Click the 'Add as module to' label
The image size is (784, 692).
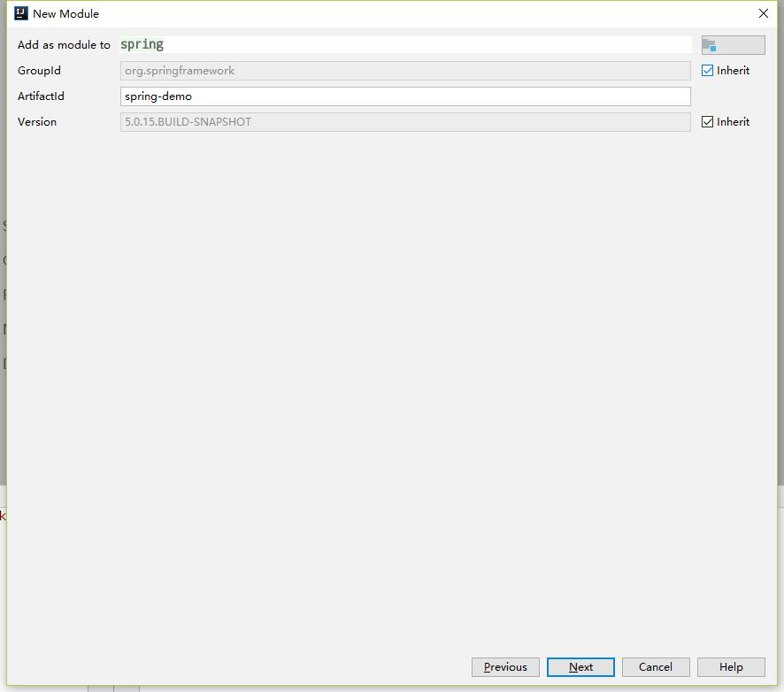pos(64,45)
